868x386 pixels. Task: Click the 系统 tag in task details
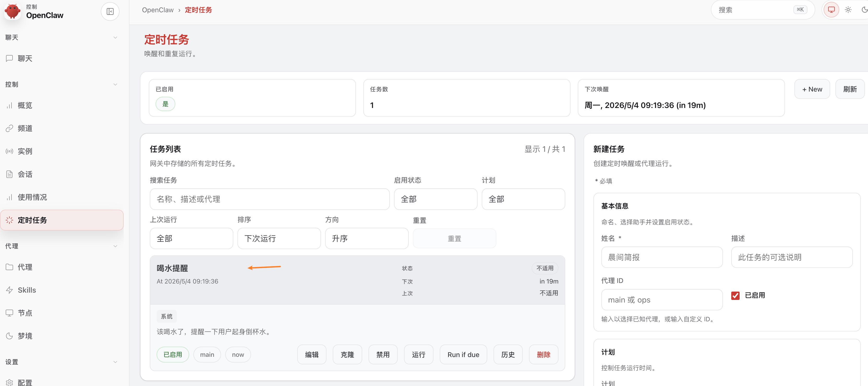(167, 316)
